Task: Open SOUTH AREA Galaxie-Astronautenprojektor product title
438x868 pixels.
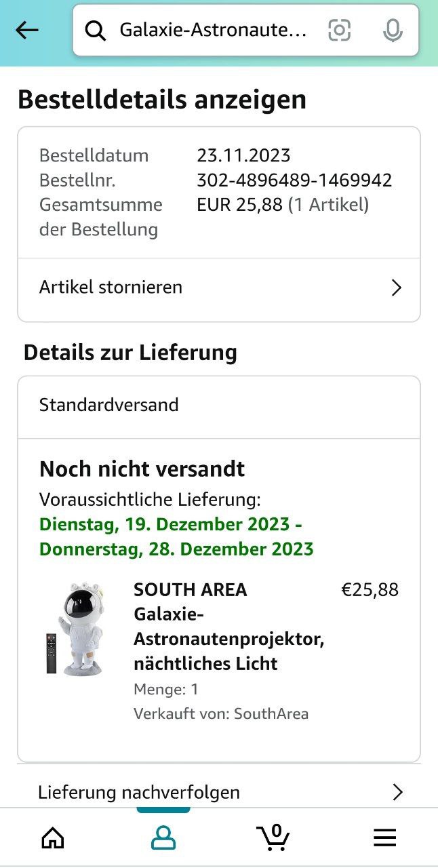Action: click(x=229, y=627)
